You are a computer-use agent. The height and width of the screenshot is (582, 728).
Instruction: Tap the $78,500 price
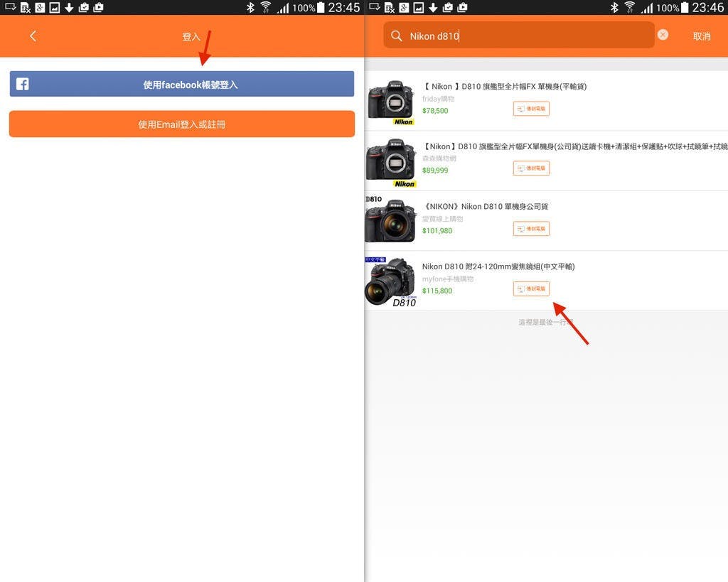point(435,110)
